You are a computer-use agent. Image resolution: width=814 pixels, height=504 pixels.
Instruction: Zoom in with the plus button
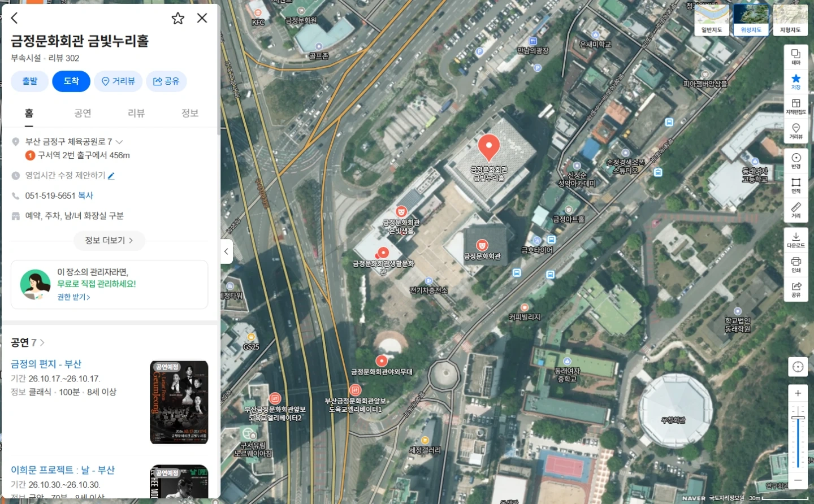tap(798, 393)
